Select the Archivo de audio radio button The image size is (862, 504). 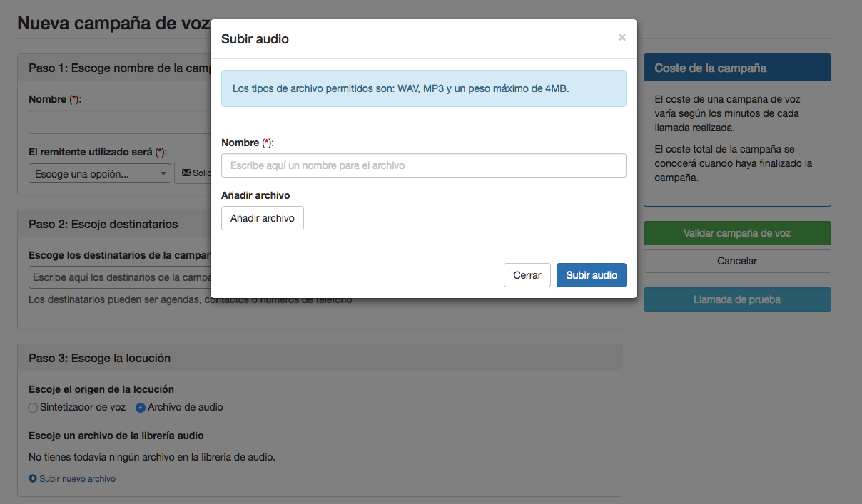pyautogui.click(x=141, y=408)
